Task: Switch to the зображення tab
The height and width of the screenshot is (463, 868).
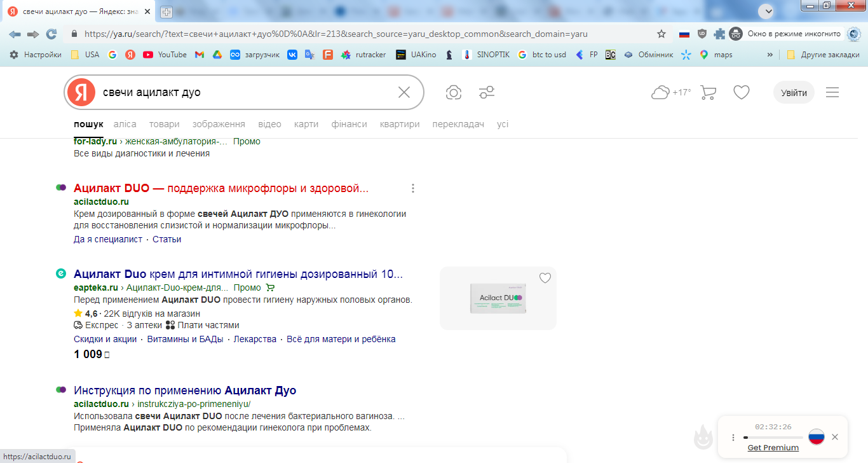Action: click(x=219, y=124)
